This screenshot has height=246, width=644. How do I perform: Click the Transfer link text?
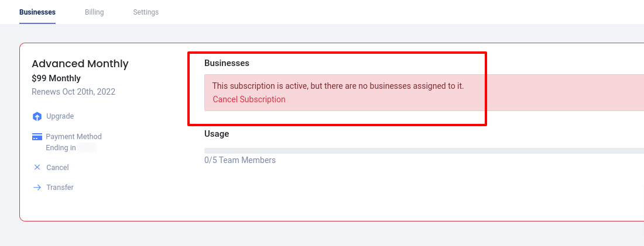[x=60, y=188]
